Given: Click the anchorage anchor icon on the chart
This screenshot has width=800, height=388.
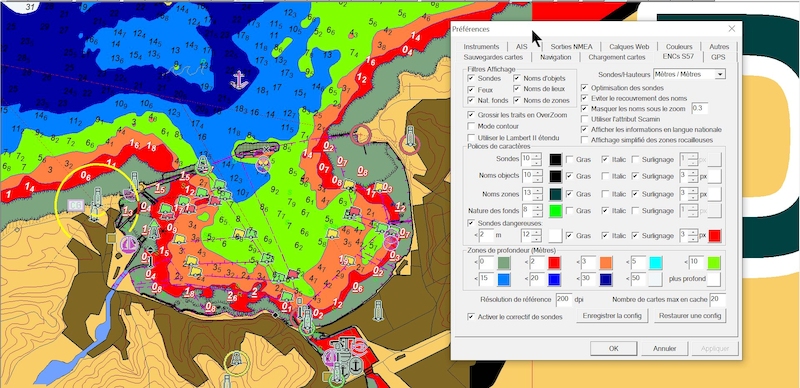Looking at the screenshot, I should click(x=239, y=80).
